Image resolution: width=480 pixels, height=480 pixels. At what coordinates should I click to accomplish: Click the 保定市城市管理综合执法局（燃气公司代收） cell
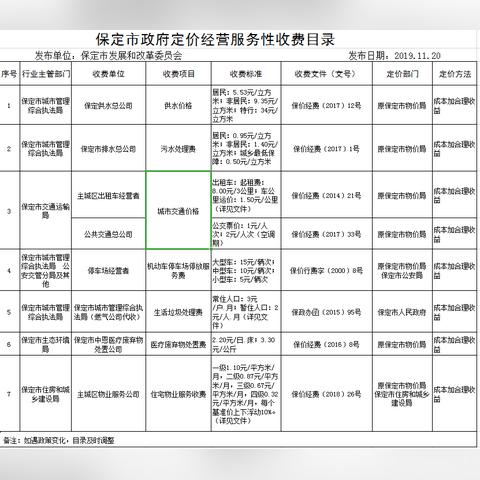(108, 312)
